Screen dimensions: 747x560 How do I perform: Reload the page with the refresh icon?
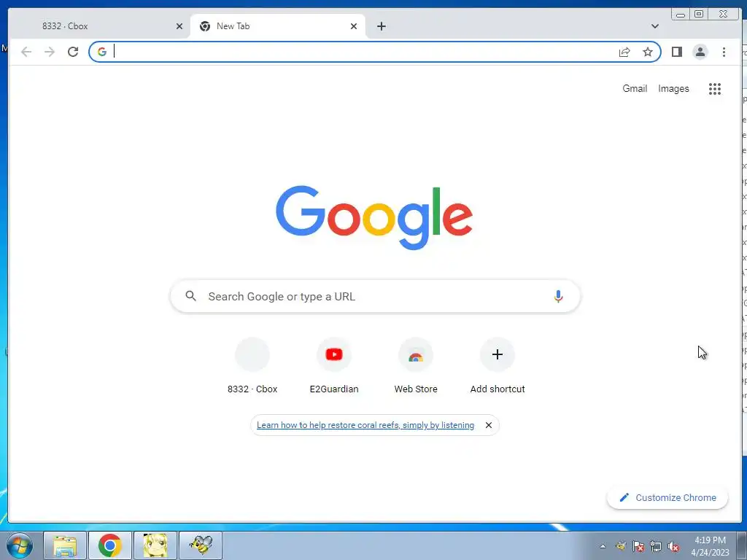(73, 52)
